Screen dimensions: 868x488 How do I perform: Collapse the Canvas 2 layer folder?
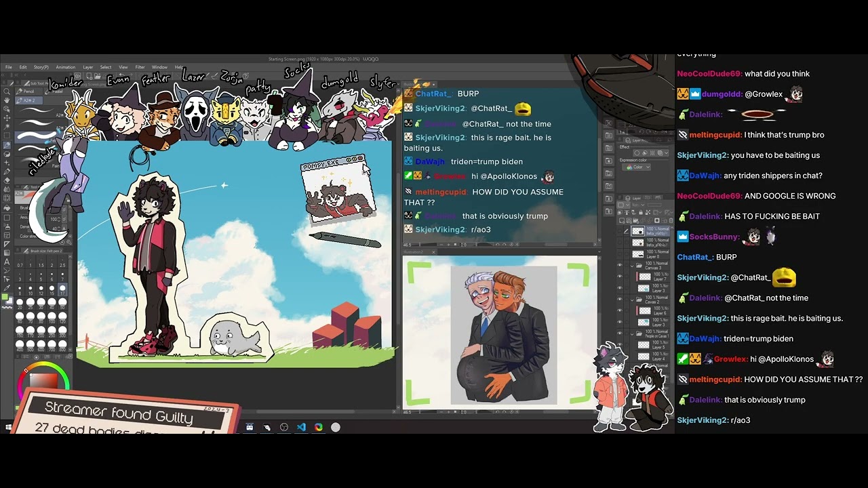click(x=632, y=300)
